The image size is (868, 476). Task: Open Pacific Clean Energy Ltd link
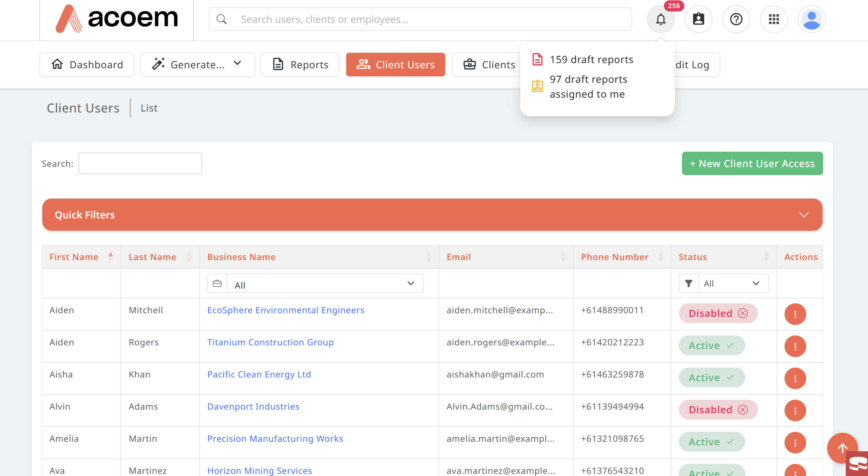[x=259, y=374]
